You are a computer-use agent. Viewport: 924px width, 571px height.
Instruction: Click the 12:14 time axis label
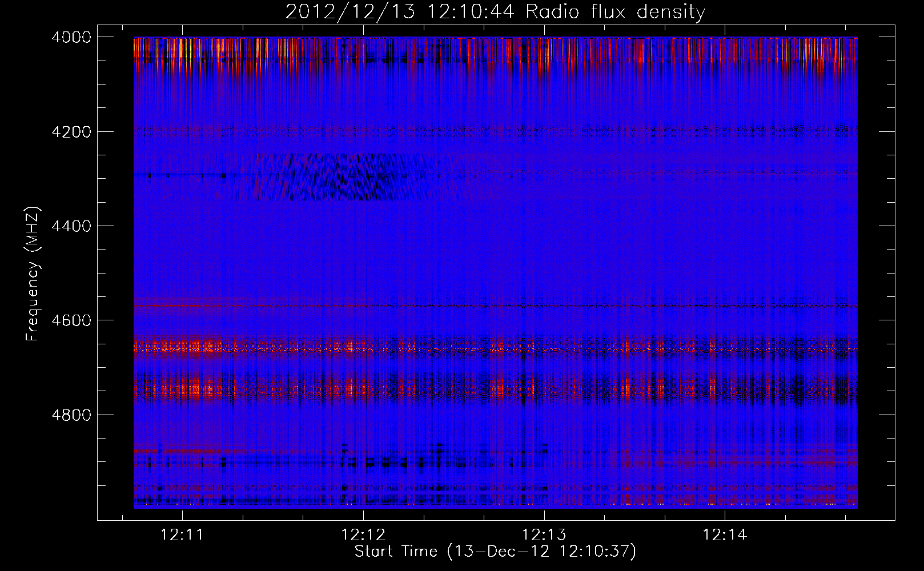pos(725,535)
